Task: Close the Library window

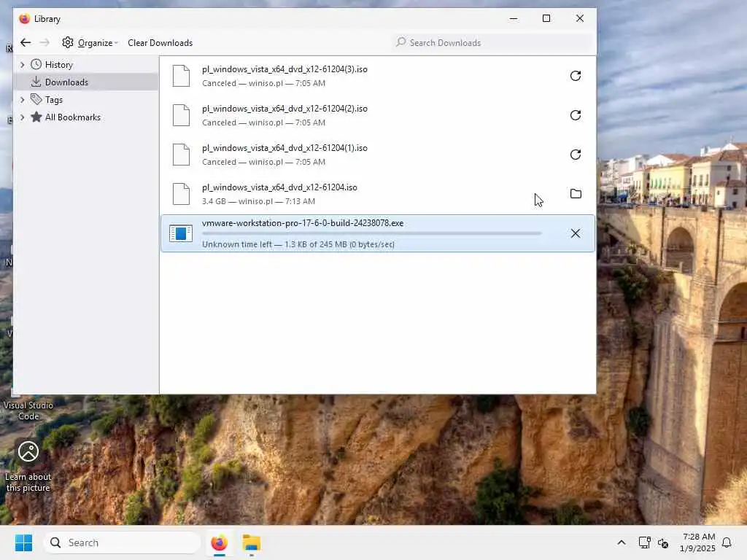Action: tap(580, 18)
